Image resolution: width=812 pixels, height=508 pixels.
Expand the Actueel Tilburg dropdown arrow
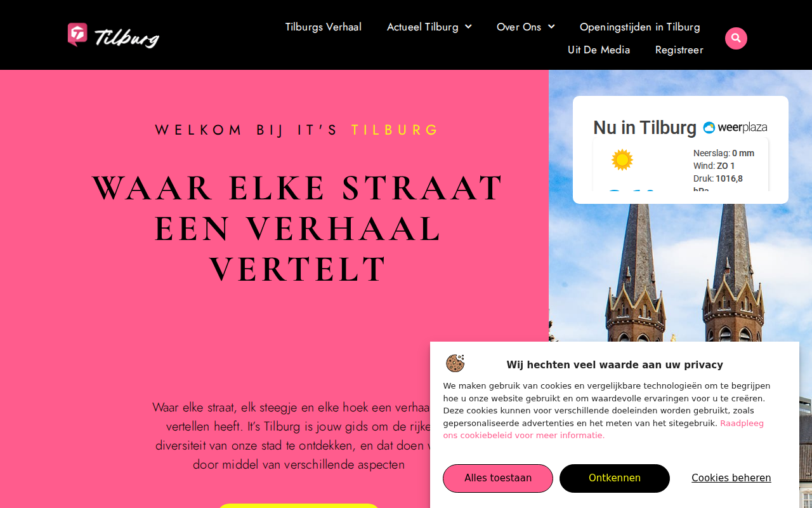[x=468, y=27]
